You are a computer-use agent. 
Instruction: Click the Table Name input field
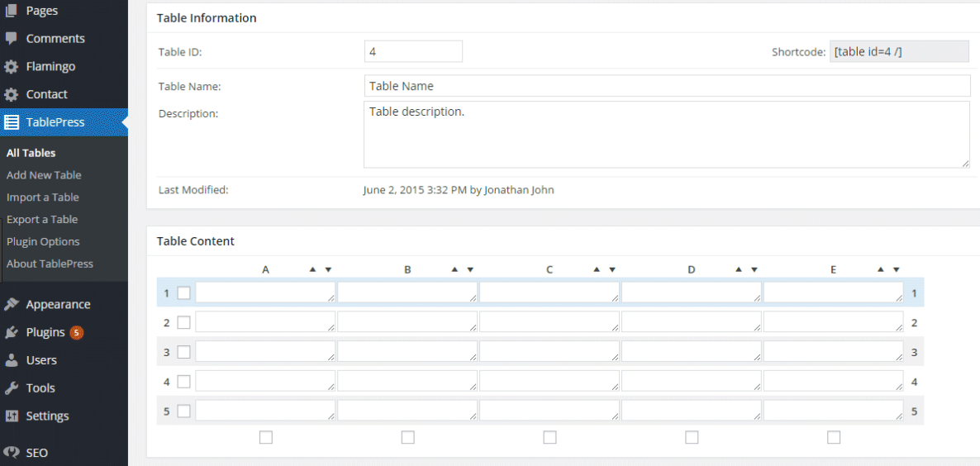[x=667, y=86]
